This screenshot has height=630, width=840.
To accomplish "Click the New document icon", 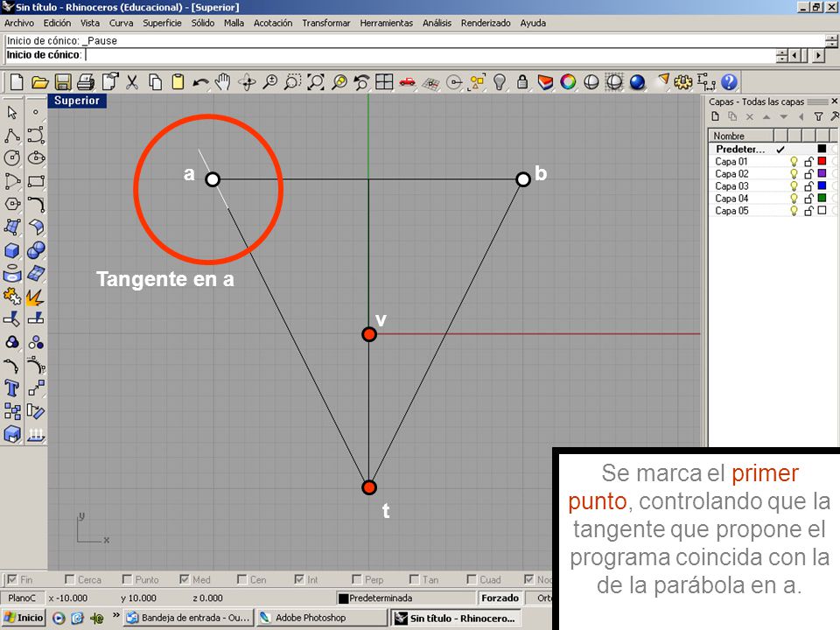I will (x=17, y=82).
